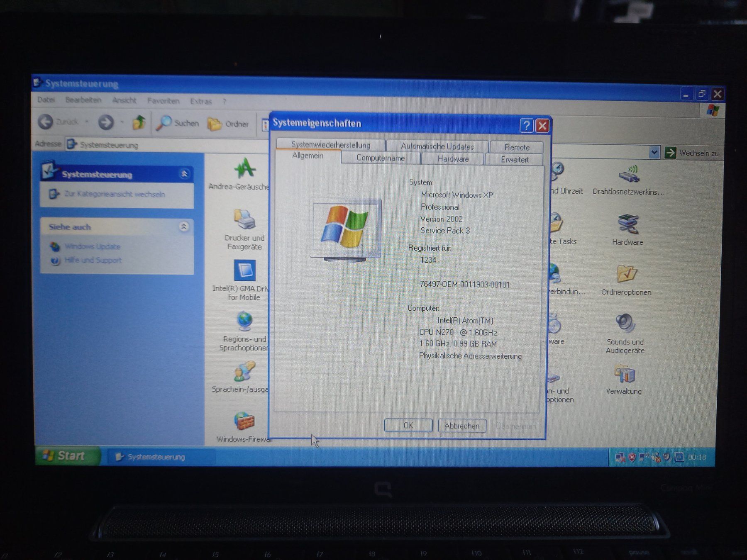Screen dimensions: 747x560
Task: Click the text Service Pack 3
Action: (445, 231)
